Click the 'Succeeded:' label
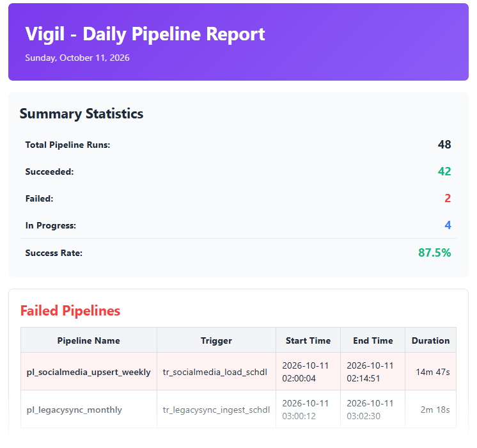Screen dimensions: 477x448 click(49, 172)
